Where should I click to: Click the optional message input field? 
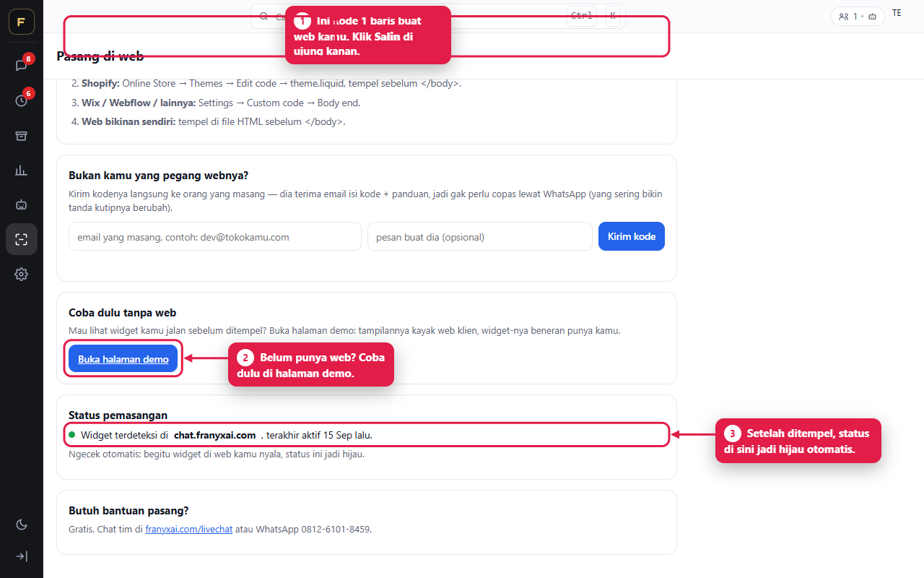tap(480, 236)
